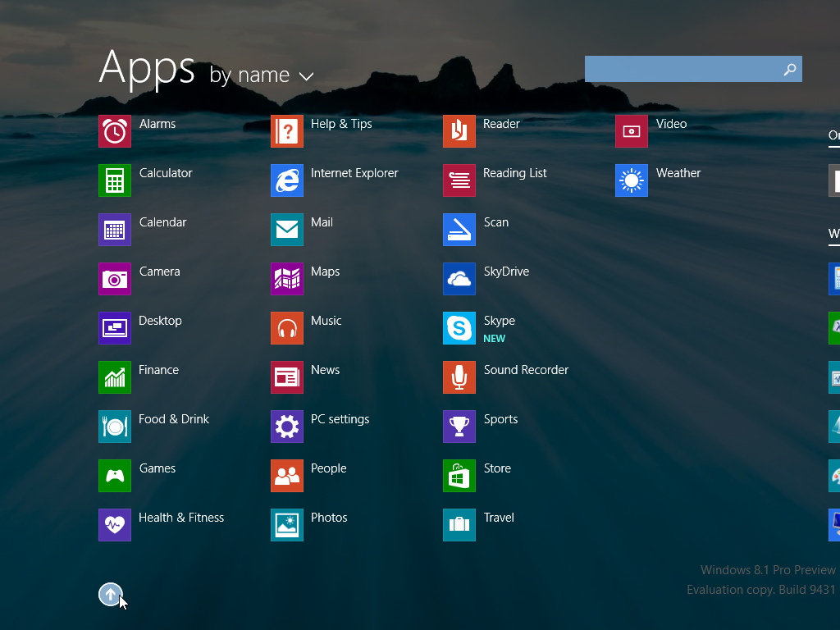Image resolution: width=840 pixels, height=630 pixels.
Task: Expand the 'by name' sort dropdown
Action: [250, 75]
